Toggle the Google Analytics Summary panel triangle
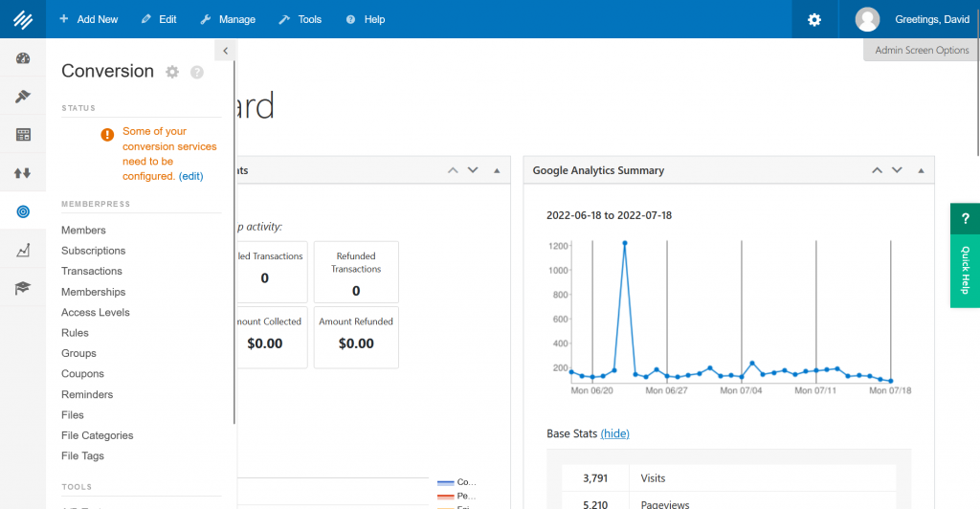 (x=922, y=170)
